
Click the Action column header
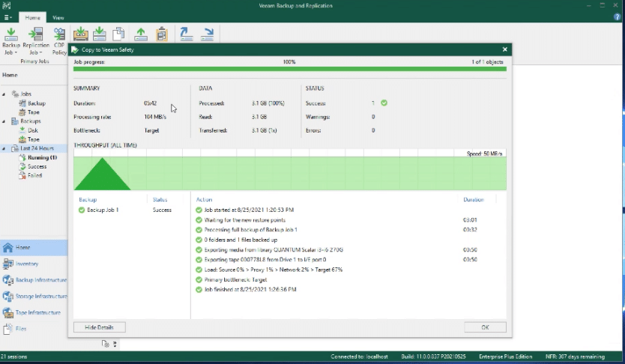click(x=204, y=199)
